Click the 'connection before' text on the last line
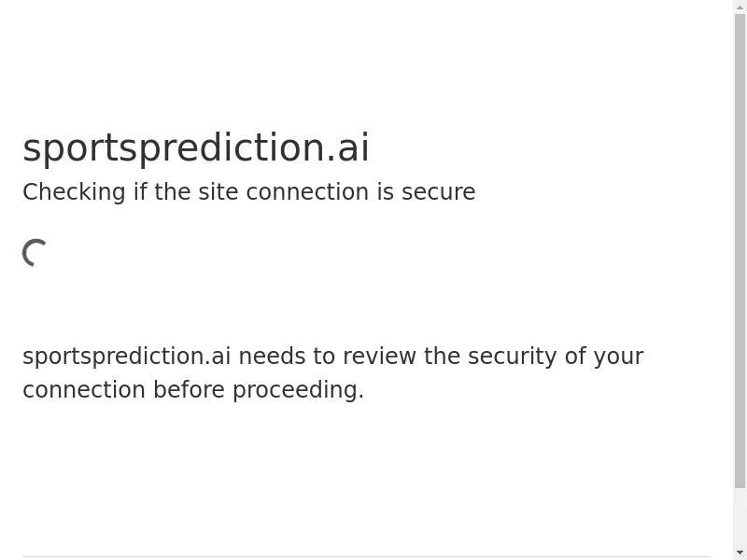 [123, 390]
